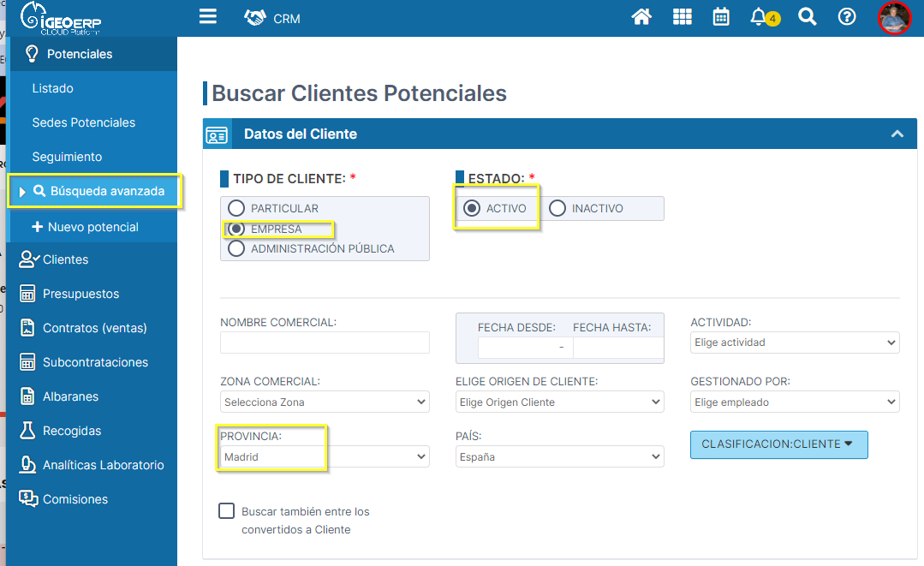Select the PARTICULAR client type
This screenshot has height=566, width=924.
pyautogui.click(x=236, y=208)
